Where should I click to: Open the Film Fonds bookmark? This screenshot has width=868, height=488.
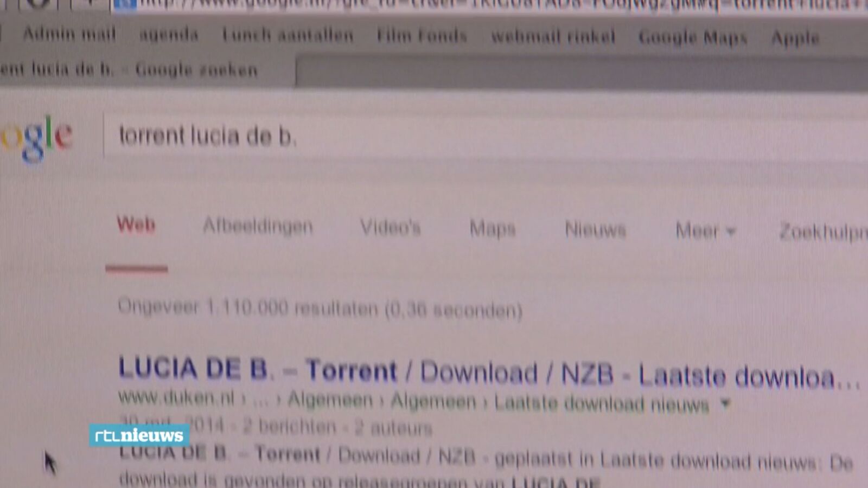click(422, 36)
